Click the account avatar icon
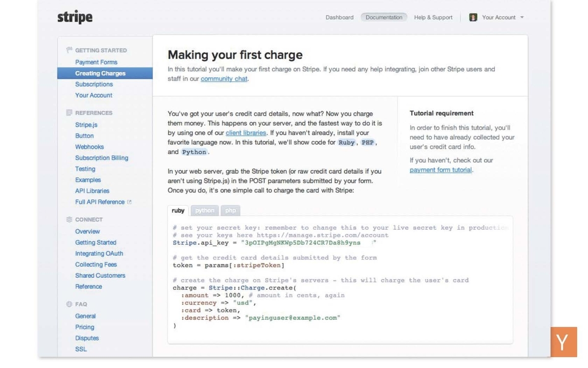 (473, 17)
